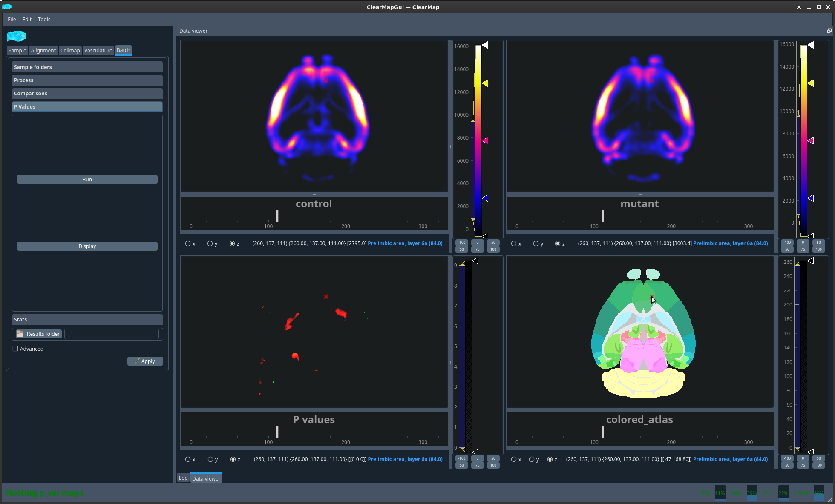The width and height of the screenshot is (835, 504).
Task: Select bottom tick on colored_atlas colorbar
Action: pos(811,451)
